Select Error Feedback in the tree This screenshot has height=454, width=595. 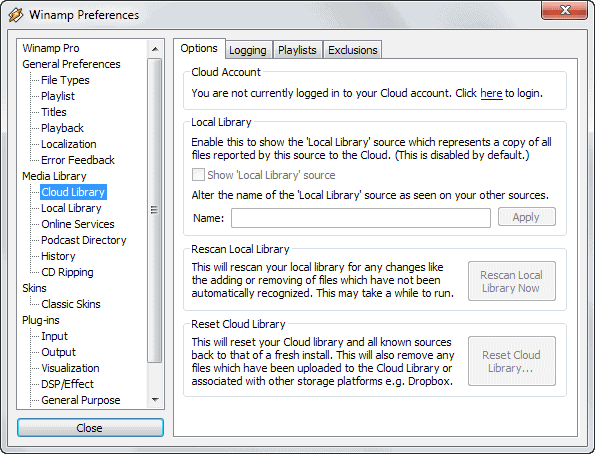78,160
